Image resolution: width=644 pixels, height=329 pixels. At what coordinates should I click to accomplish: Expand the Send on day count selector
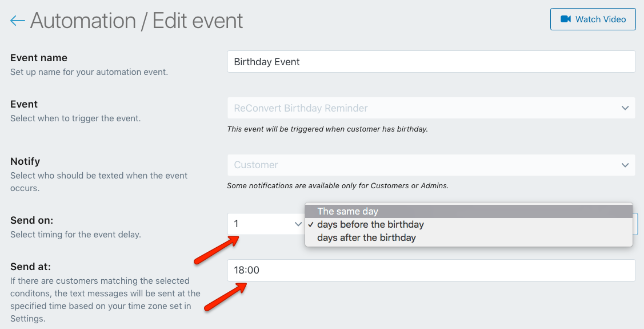[x=266, y=224]
